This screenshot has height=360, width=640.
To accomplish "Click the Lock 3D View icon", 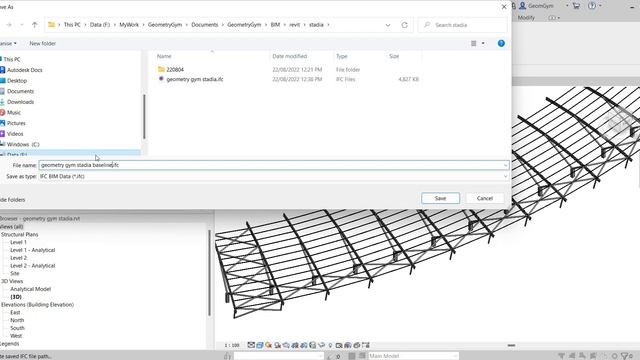I will [x=313, y=345].
